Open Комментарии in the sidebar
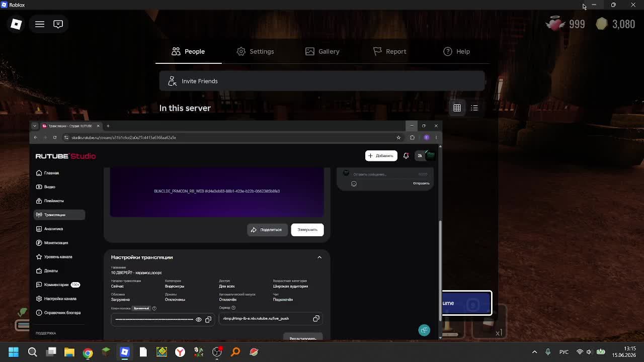 59,285
